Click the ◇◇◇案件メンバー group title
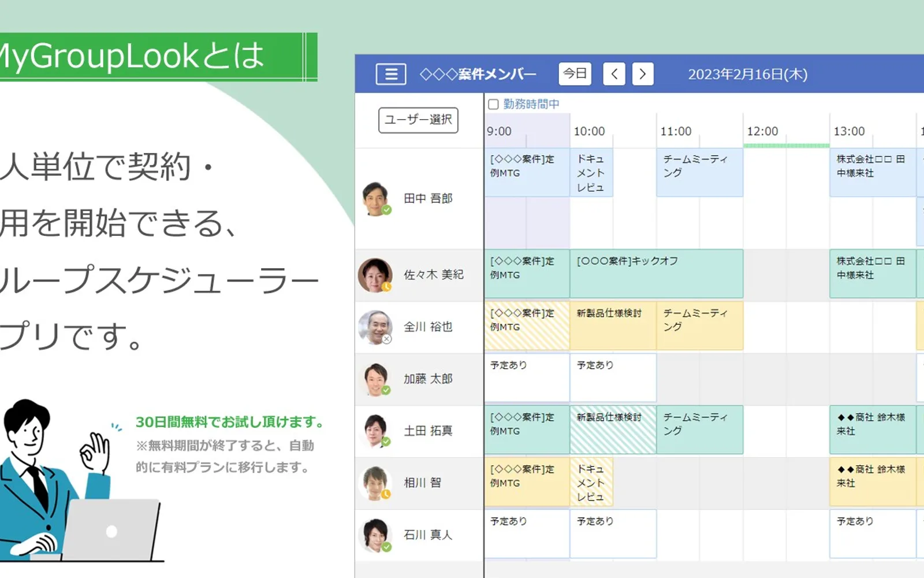Image resolution: width=924 pixels, height=578 pixels. pos(478,75)
